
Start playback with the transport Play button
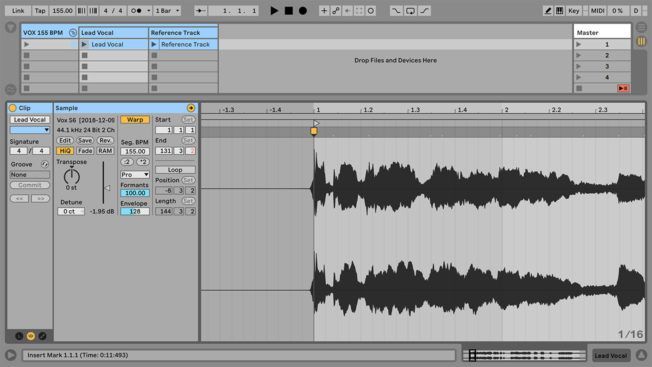(x=274, y=11)
